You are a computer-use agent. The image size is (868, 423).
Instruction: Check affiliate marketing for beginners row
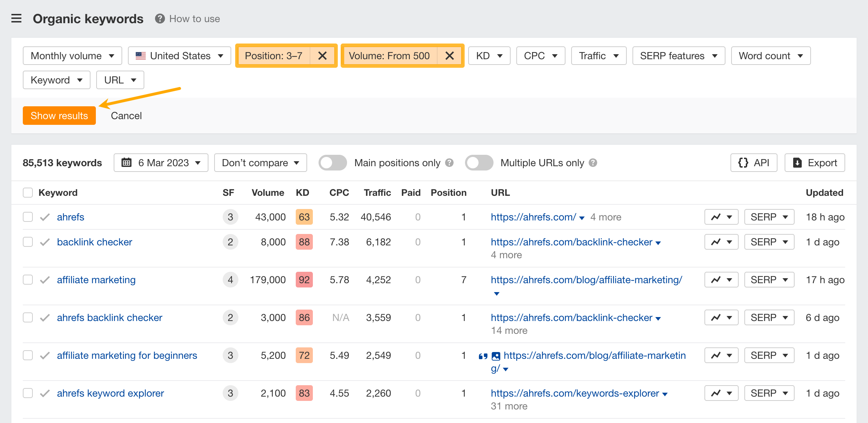click(28, 355)
